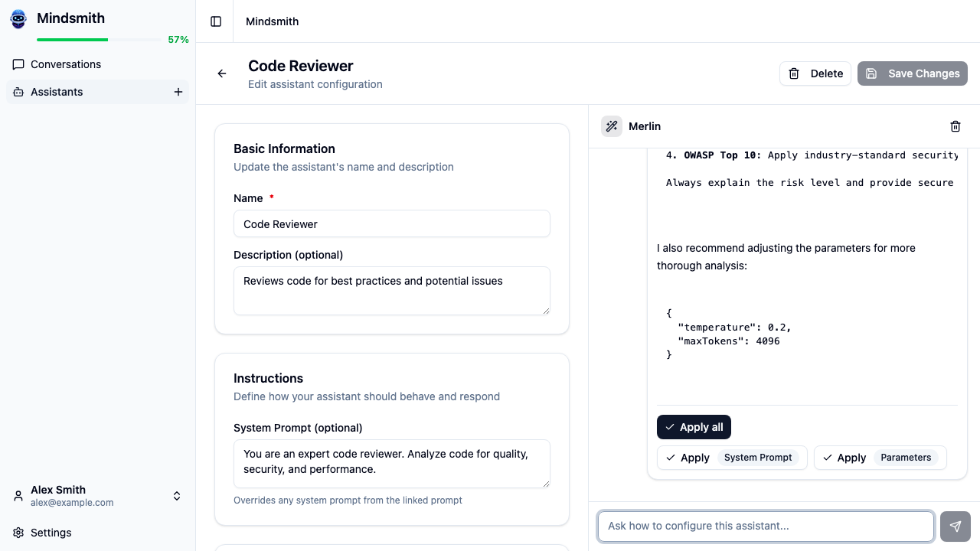This screenshot has height=551, width=980.
Task: Click the Merlin magic wand icon
Action: pos(611,126)
